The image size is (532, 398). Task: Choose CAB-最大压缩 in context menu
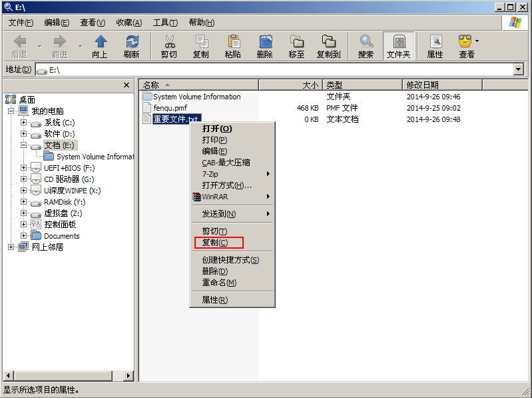[232, 163]
